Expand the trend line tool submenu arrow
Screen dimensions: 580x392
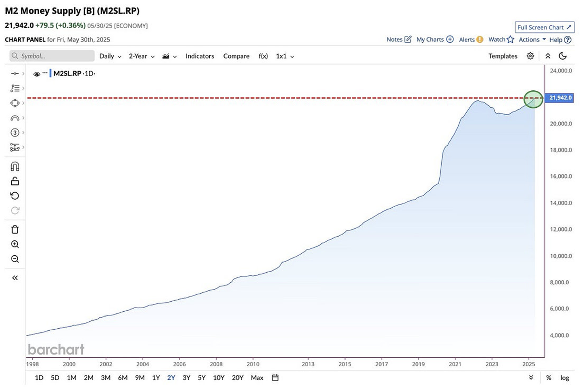(23, 73)
